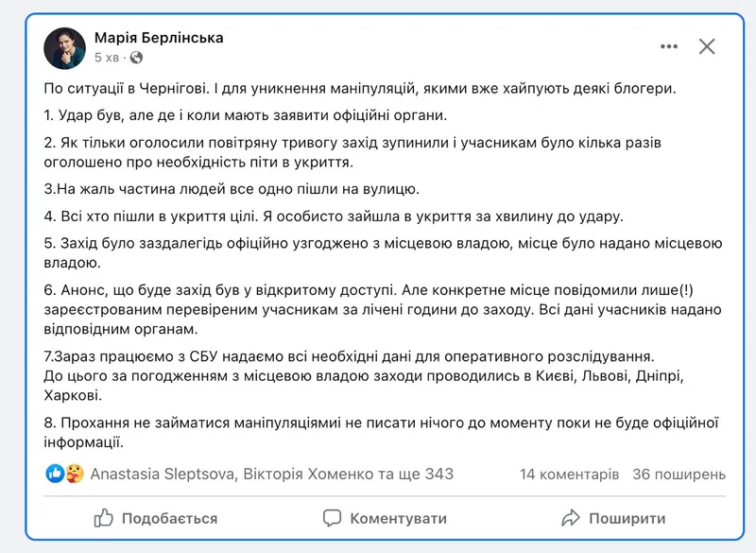
Task: Click the speech bubble icon beside Коментувати
Action: tap(332, 518)
